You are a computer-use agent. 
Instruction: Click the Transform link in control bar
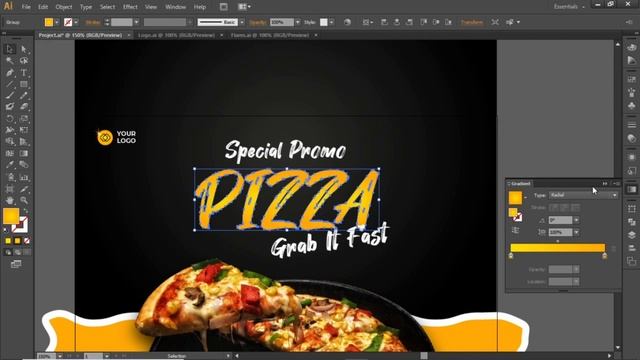pyautogui.click(x=472, y=22)
